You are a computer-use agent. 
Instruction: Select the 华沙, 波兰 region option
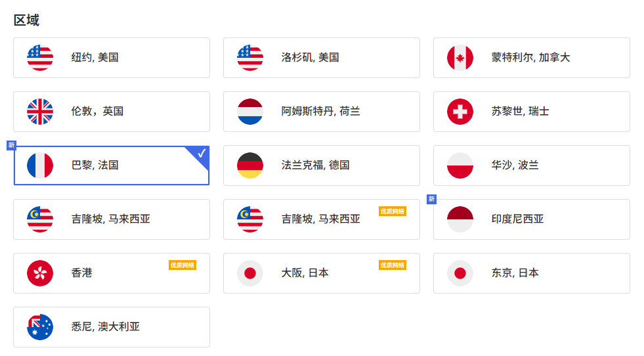(x=532, y=166)
